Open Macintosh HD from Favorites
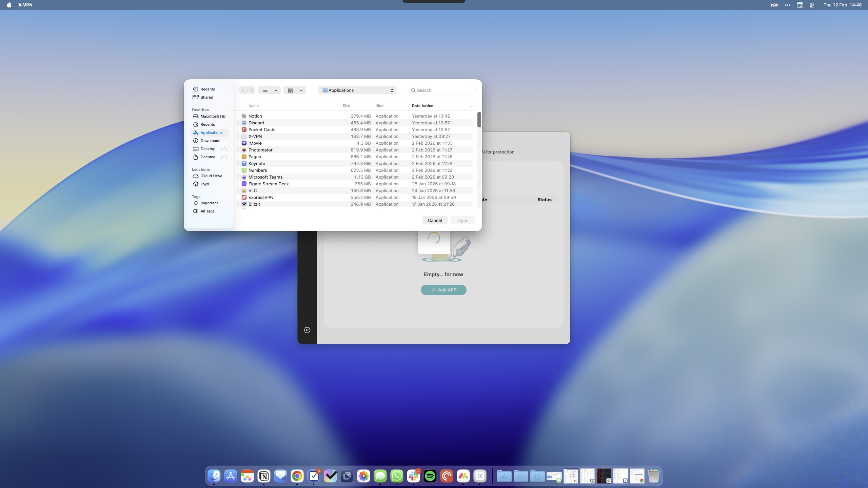Viewport: 868px width, 488px height. point(212,116)
